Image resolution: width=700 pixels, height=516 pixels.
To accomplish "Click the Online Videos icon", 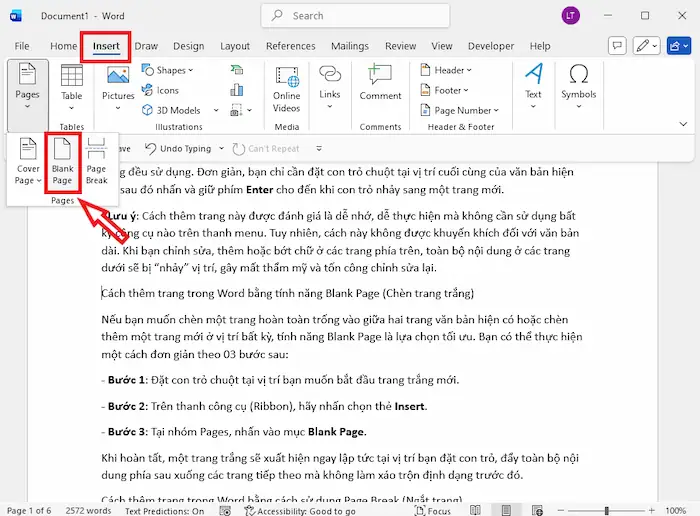I will (286, 87).
